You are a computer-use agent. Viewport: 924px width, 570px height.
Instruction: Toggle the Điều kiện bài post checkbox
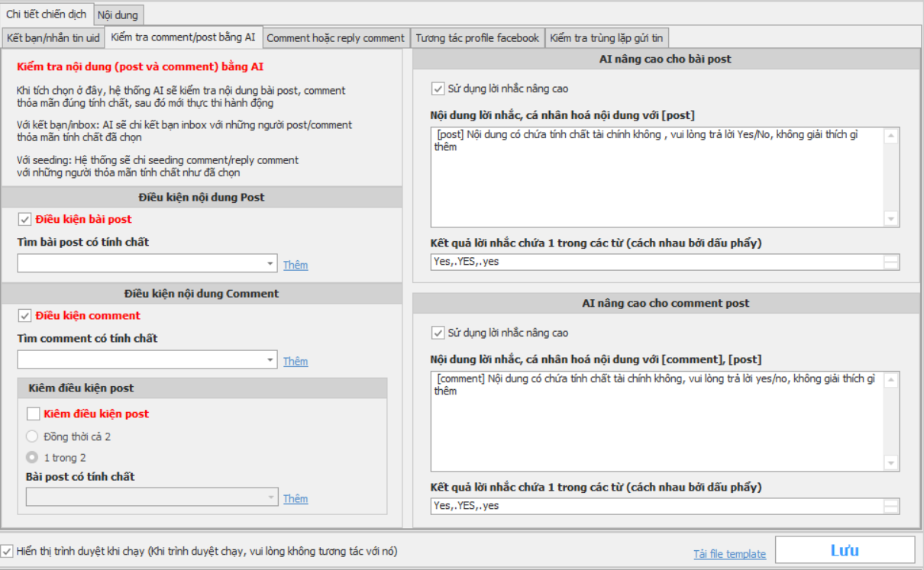click(24, 220)
